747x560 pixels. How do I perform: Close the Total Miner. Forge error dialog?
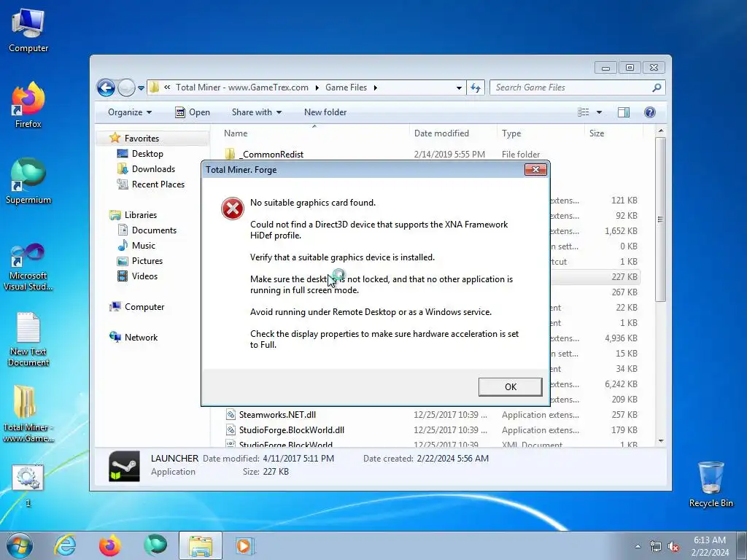tap(535, 169)
